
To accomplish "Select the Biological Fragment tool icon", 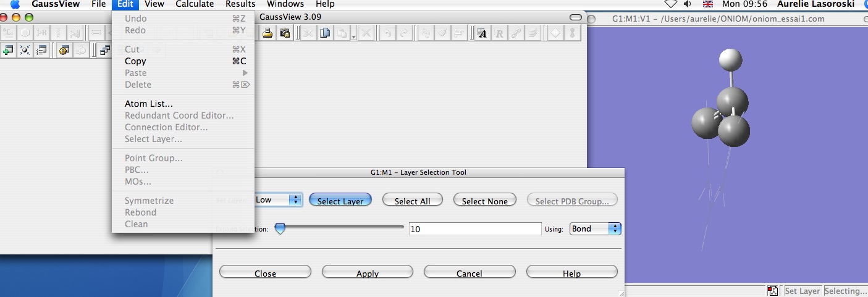I will click(x=59, y=33).
